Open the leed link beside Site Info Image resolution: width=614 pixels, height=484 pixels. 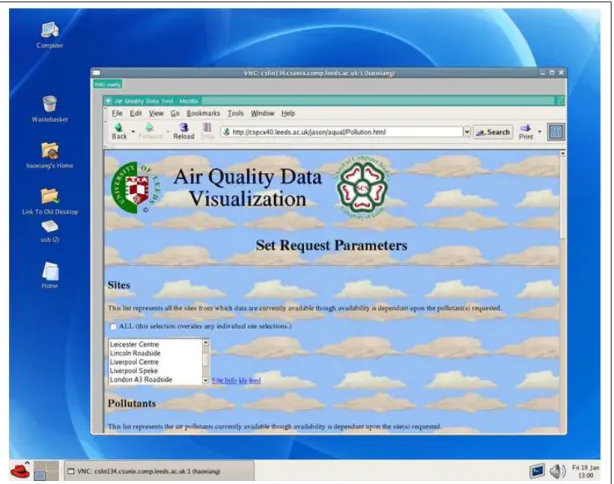tap(255, 380)
